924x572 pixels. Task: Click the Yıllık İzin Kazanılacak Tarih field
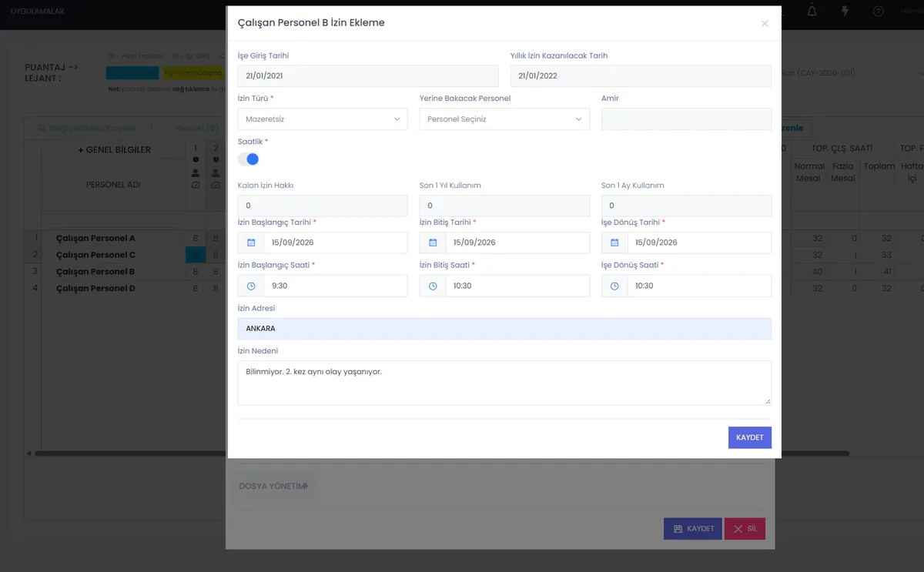[x=641, y=76]
